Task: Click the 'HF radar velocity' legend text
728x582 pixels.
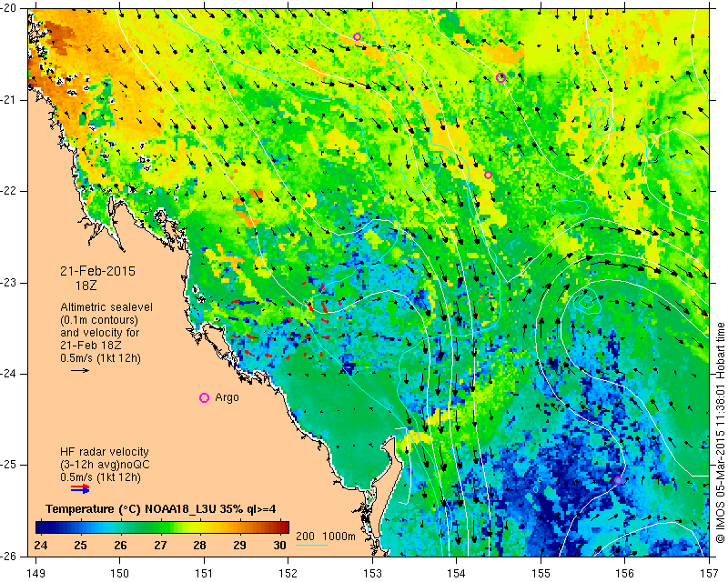Action: [105, 452]
